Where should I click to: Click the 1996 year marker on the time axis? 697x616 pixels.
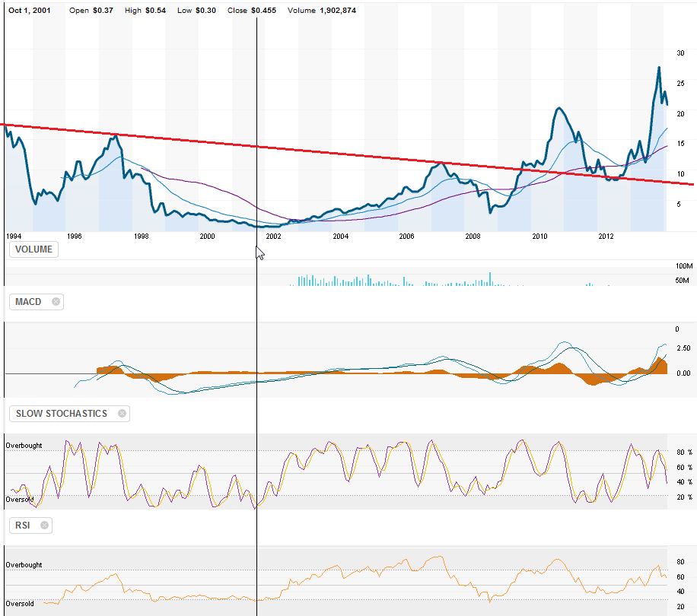75,236
